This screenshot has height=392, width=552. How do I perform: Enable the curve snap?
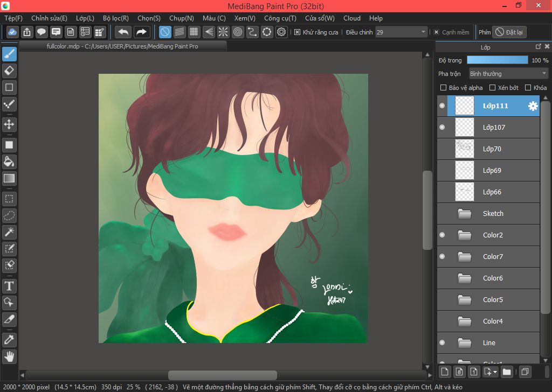(252, 32)
